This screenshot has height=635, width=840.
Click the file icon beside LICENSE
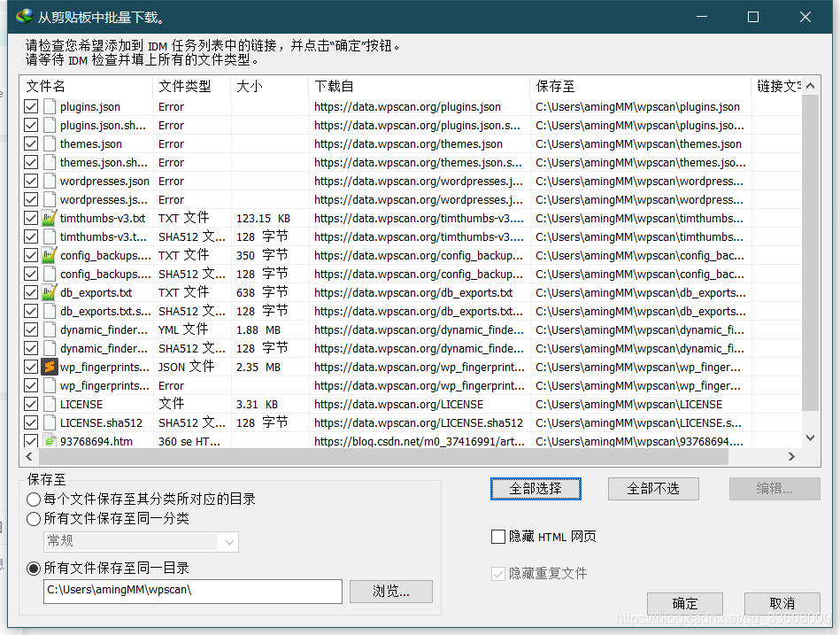tap(50, 404)
